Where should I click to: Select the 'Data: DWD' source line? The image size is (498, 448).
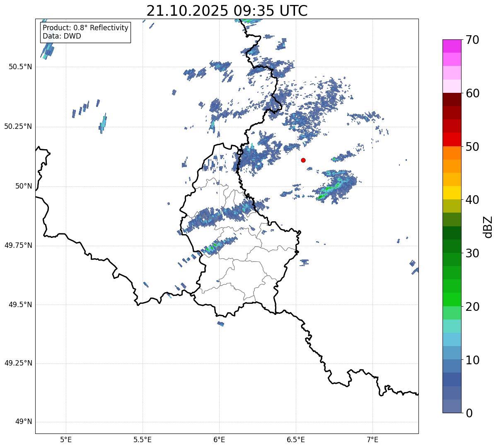coord(62,36)
